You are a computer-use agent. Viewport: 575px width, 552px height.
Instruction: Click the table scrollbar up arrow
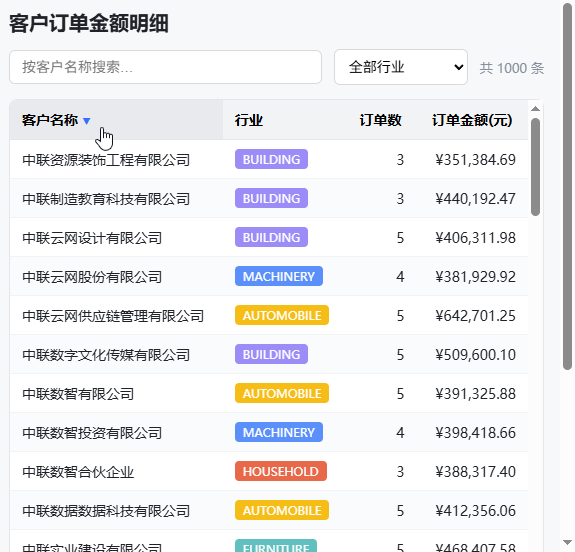[x=535, y=109]
